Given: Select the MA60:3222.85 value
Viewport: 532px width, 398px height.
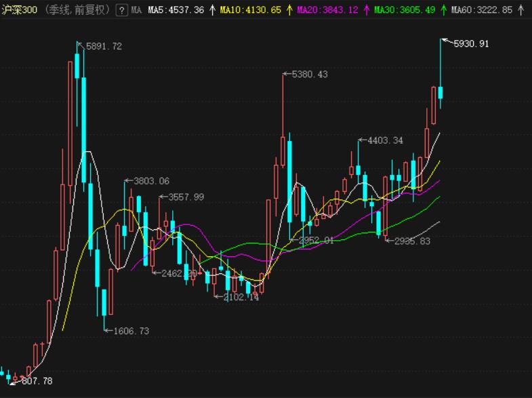Looking at the screenshot, I should point(482,10).
